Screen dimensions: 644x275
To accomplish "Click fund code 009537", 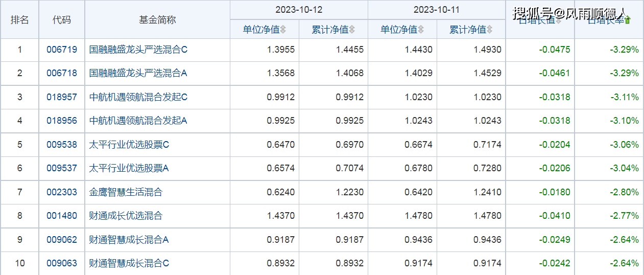I will click(x=62, y=168).
